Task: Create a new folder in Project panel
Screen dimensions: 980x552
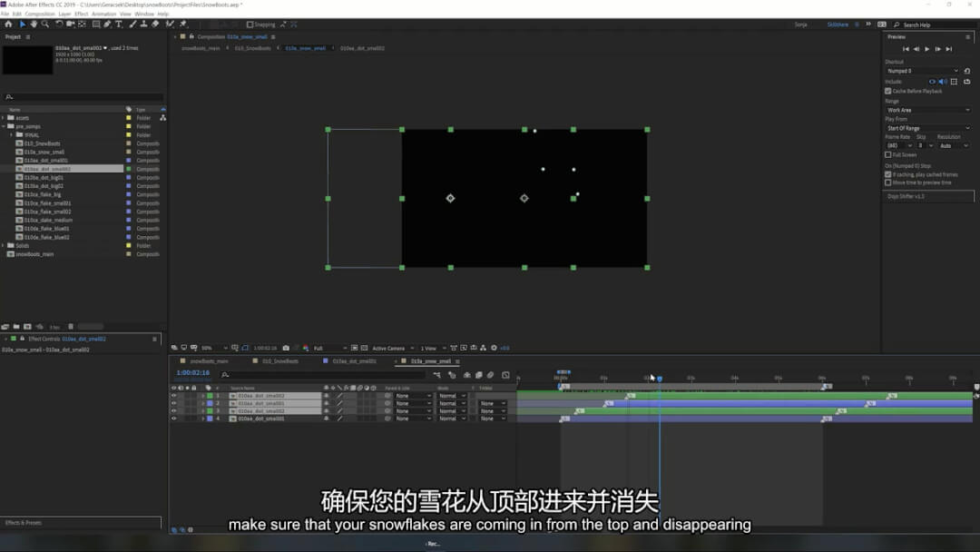Action: (16, 327)
